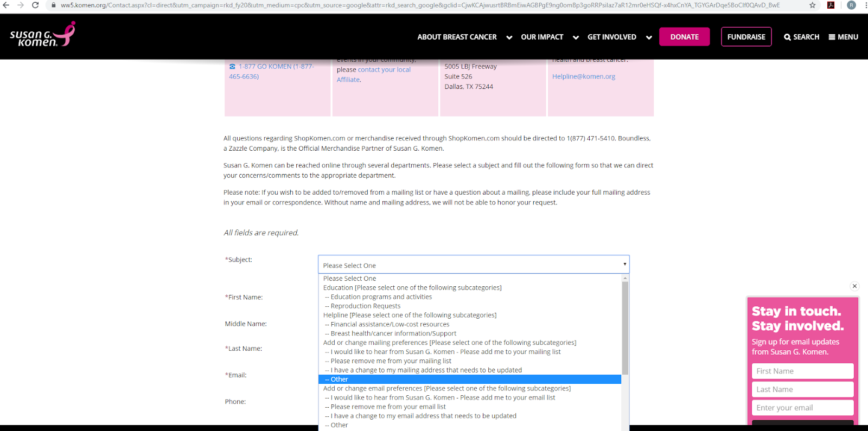The width and height of the screenshot is (868, 431).
Task: Click the dropdown list scroll-up arrow
Action: click(625, 278)
